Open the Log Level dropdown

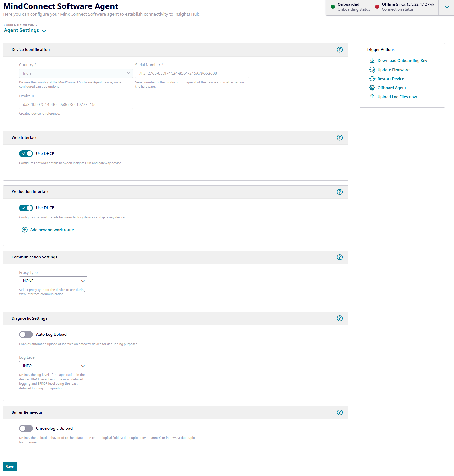click(x=53, y=366)
